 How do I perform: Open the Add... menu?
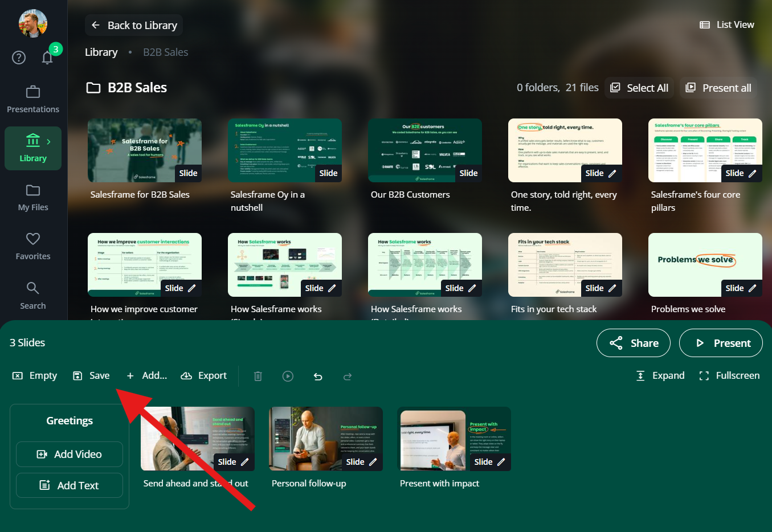coord(147,375)
